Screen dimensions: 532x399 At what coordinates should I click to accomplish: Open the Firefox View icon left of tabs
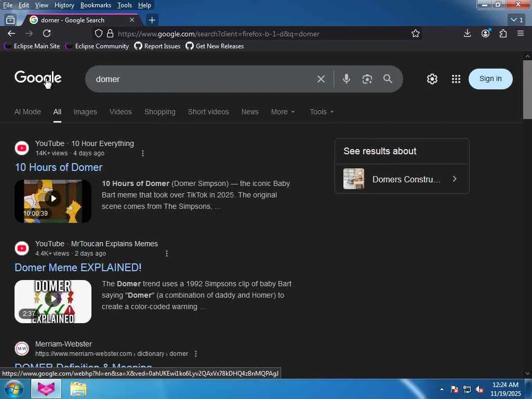point(10,20)
